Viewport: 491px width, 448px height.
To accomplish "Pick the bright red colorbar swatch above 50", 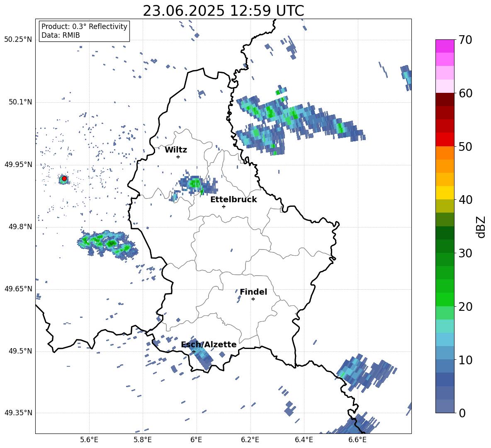I will click(445, 140).
